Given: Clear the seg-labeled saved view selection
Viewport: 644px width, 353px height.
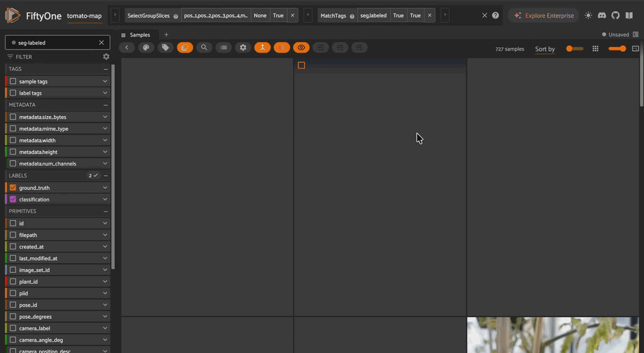Looking at the screenshot, I should 101,42.
